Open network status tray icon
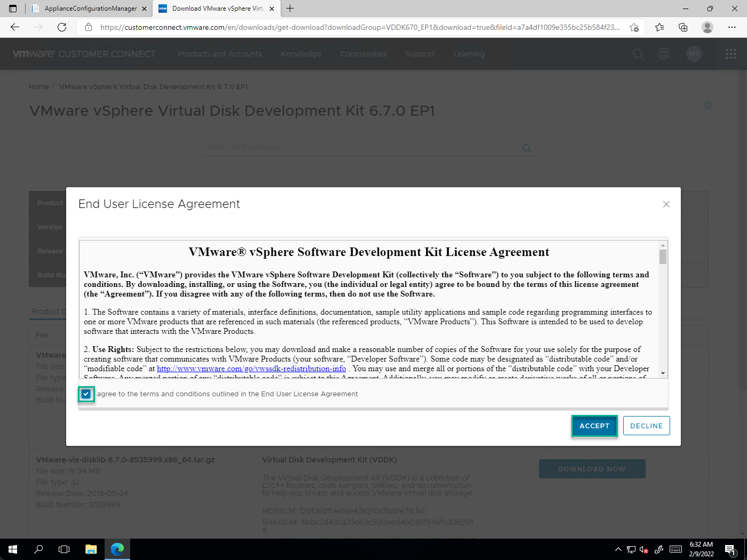747x560 pixels. [x=631, y=549]
